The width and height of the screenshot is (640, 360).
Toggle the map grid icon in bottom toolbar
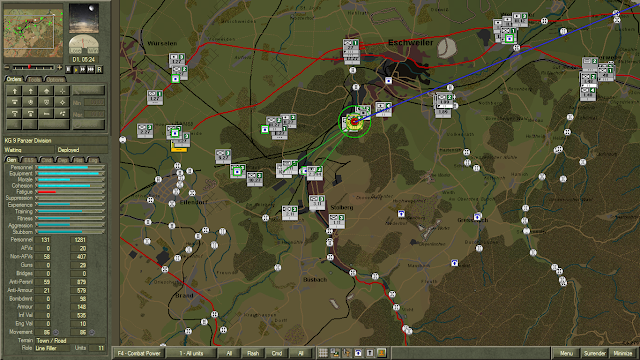[x=323, y=353]
